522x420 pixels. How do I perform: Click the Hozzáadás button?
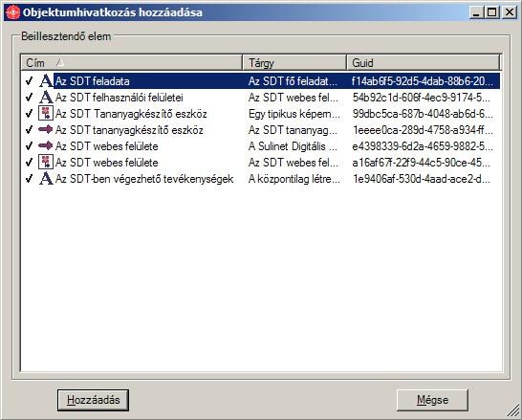click(93, 400)
